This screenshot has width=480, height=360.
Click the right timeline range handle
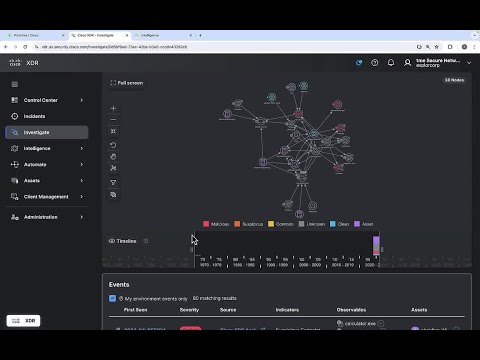coord(382,249)
